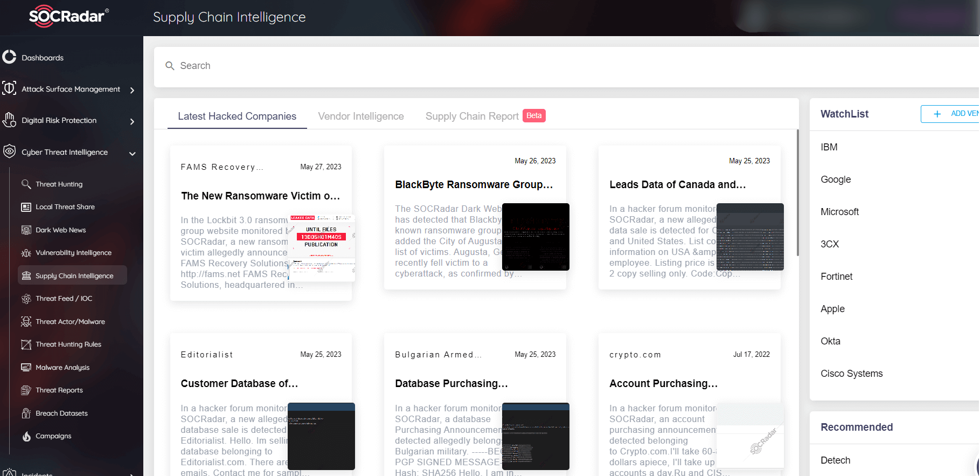Click the Search input field
This screenshot has height=476, width=980.
click(566, 66)
